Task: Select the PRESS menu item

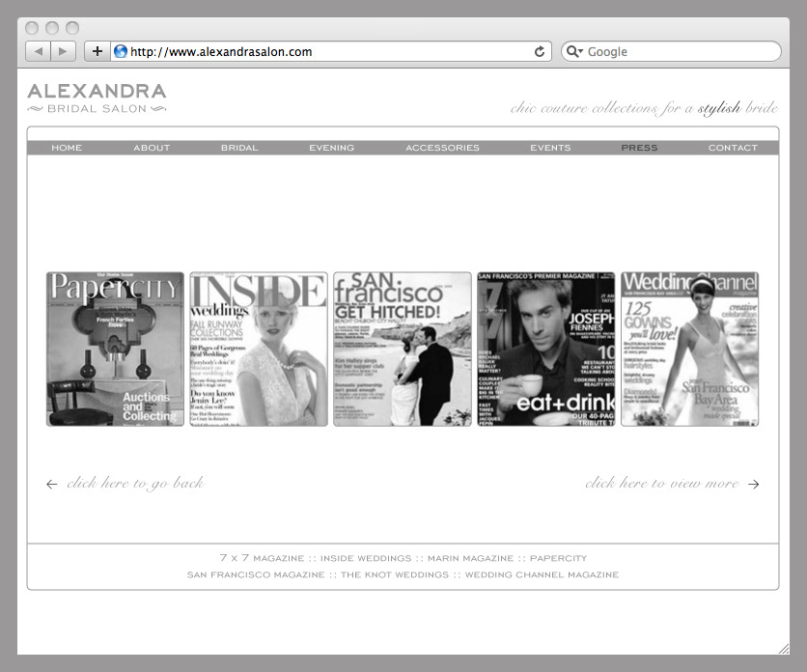Action: pyautogui.click(x=639, y=148)
